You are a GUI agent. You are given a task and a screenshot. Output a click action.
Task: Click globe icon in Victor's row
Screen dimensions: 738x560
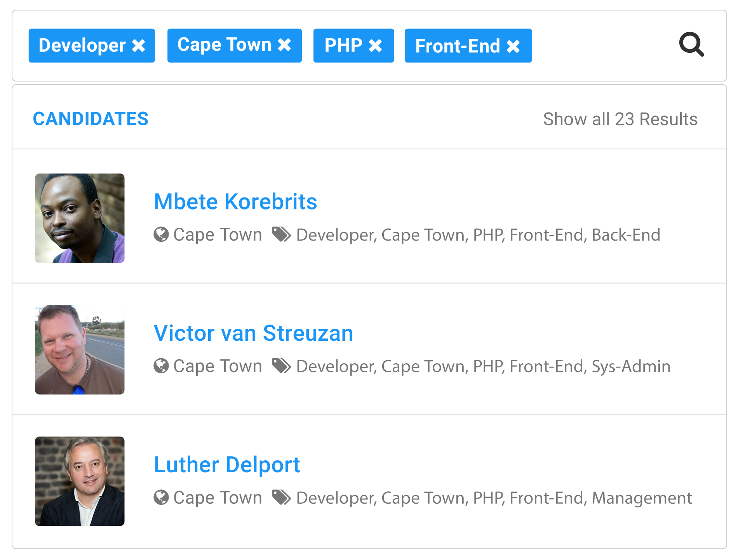[161, 366]
